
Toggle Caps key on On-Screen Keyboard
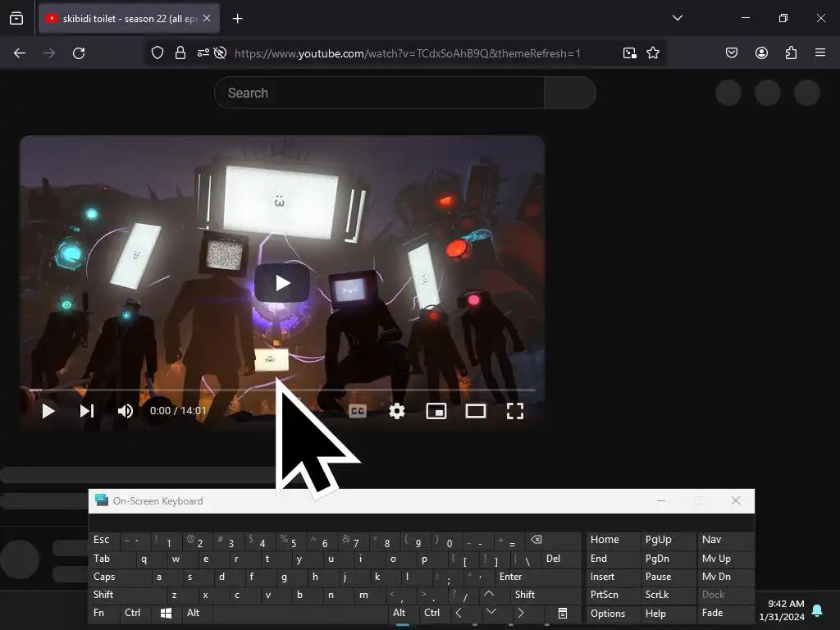(x=119, y=577)
